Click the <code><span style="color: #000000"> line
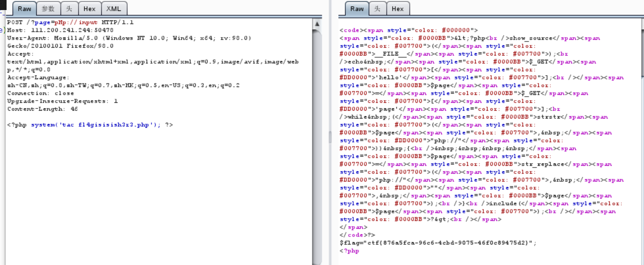The width and height of the screenshot is (644, 265). [409, 30]
